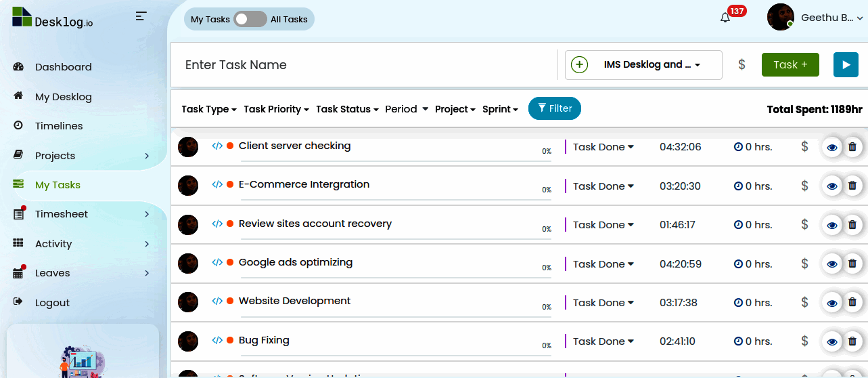
Task: Go to Dashboard in the sidebar
Action: (x=63, y=67)
